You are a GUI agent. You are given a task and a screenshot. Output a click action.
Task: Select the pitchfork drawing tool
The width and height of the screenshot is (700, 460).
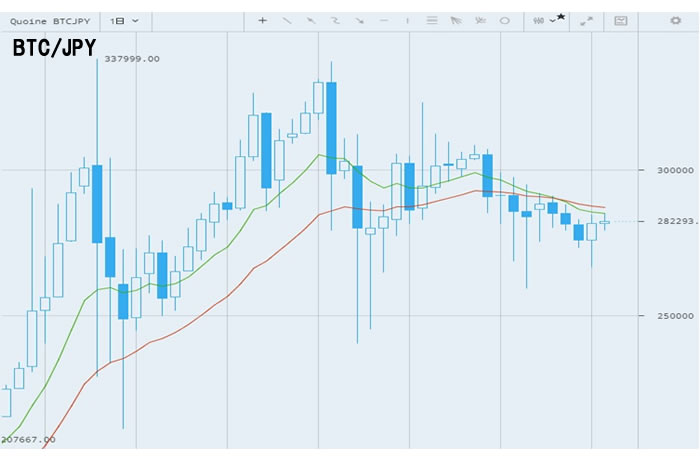pyautogui.click(x=480, y=21)
